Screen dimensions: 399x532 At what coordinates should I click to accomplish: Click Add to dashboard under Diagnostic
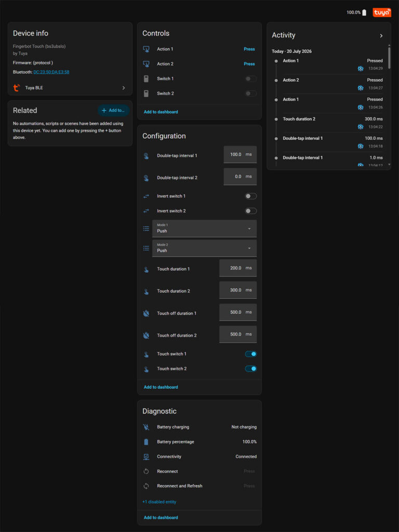[161, 518]
